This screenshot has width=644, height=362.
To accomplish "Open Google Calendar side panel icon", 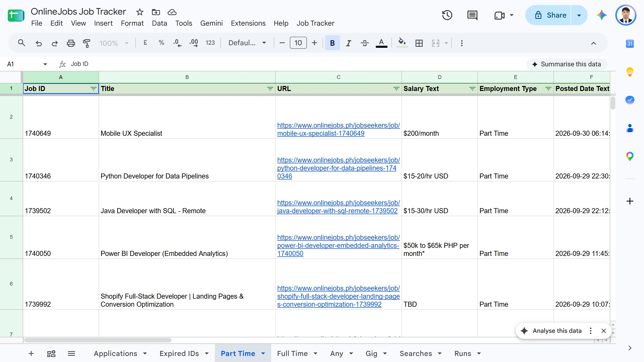I will point(630,43).
